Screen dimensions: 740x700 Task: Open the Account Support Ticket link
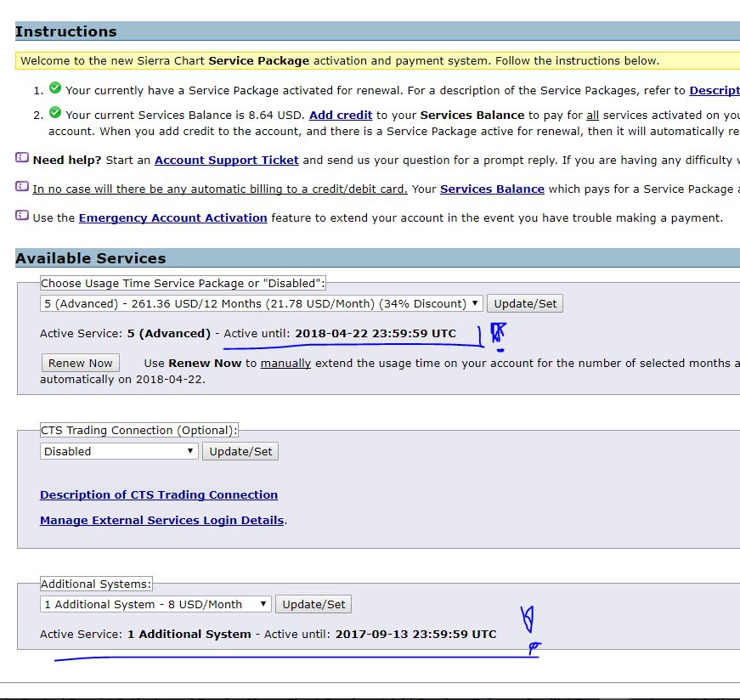(x=227, y=161)
